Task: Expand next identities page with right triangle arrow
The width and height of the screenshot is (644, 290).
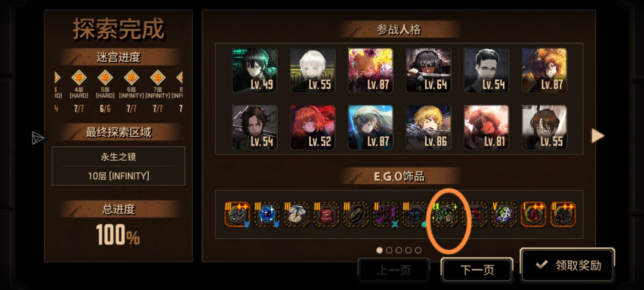Action: pyautogui.click(x=598, y=136)
